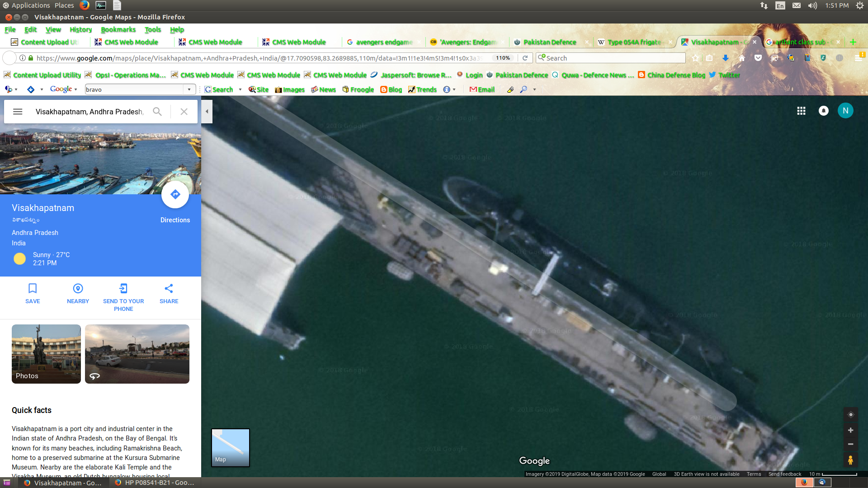Open the Firefox hamburger menu

pos(859,58)
